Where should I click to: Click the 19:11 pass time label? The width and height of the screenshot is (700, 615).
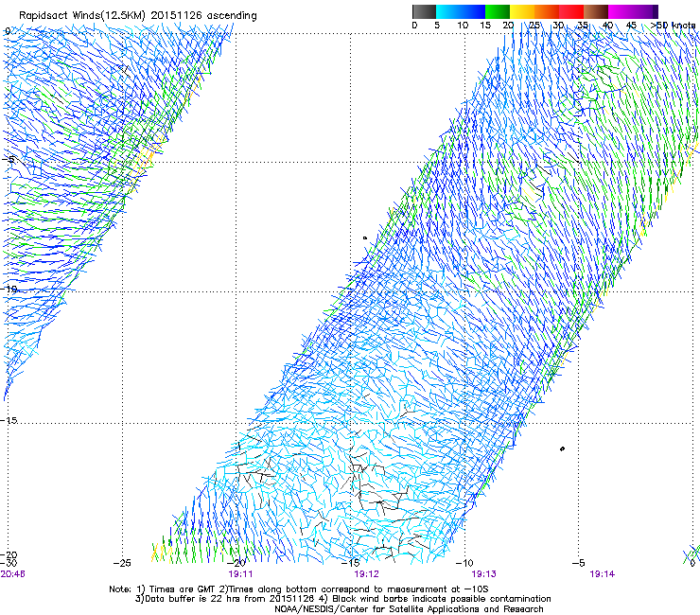tap(240, 573)
